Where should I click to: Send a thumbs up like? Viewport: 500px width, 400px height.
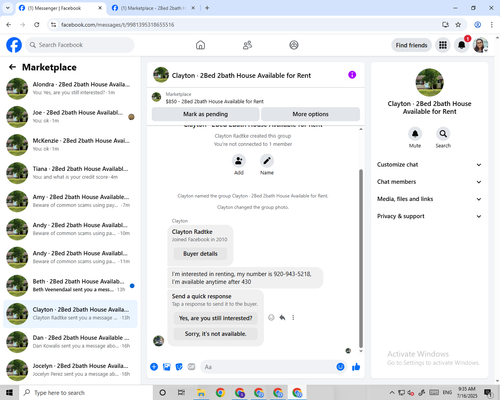point(356,367)
